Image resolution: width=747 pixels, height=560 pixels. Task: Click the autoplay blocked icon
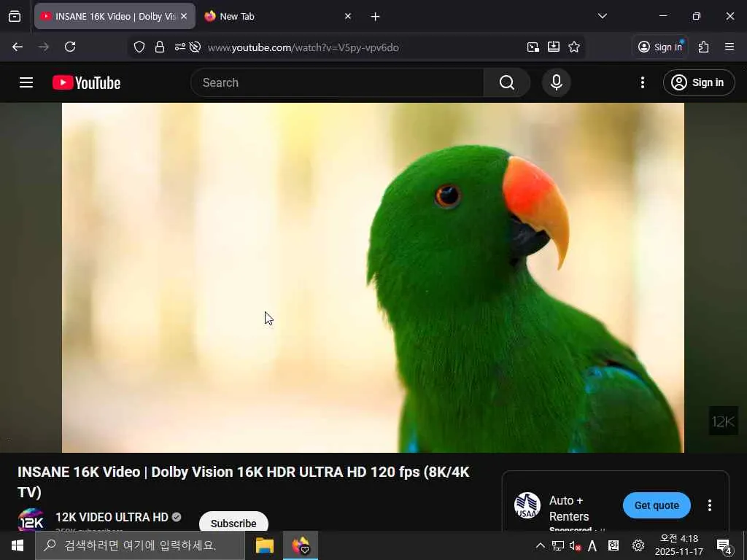point(195,47)
